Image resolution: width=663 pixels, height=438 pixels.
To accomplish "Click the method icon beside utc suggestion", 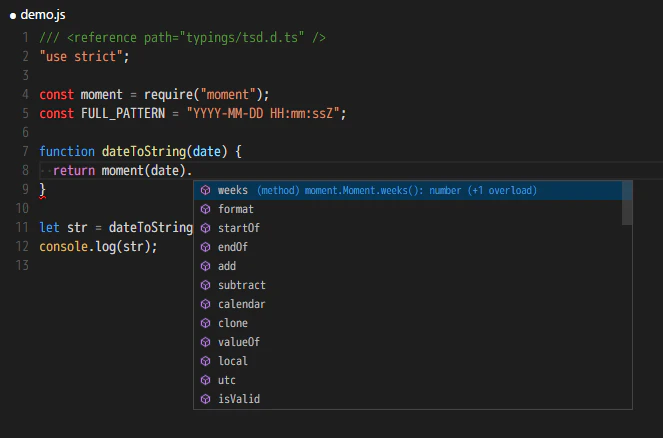I will coord(205,380).
